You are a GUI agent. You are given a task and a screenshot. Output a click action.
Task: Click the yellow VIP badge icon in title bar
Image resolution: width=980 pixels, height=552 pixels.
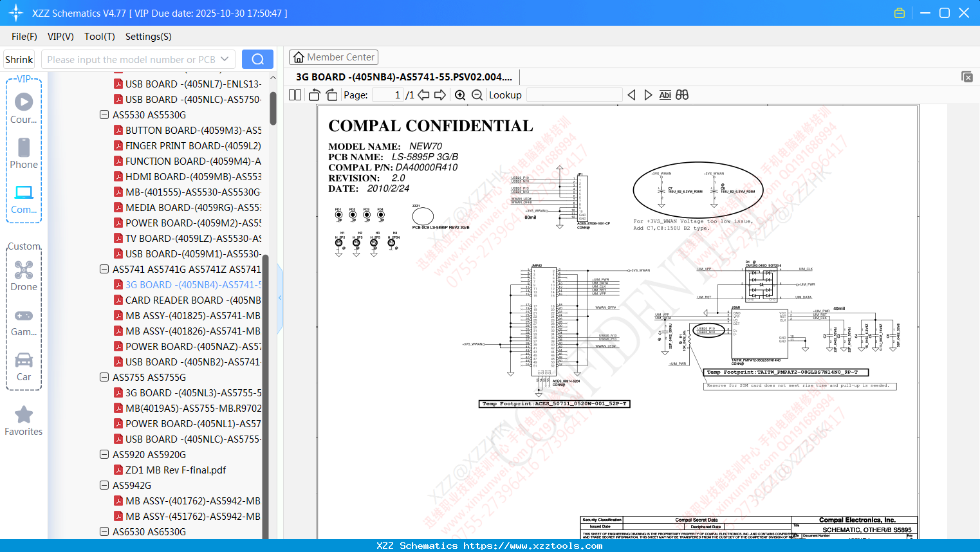point(900,13)
